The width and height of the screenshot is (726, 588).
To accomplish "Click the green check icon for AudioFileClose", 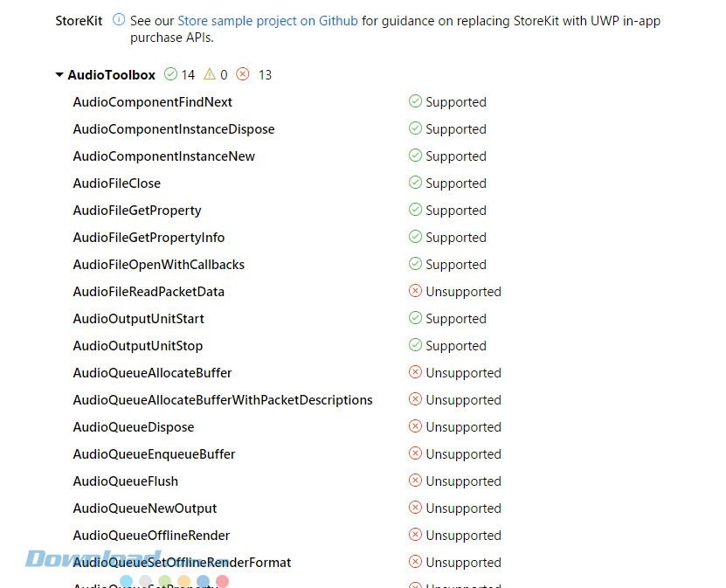I will (x=415, y=183).
